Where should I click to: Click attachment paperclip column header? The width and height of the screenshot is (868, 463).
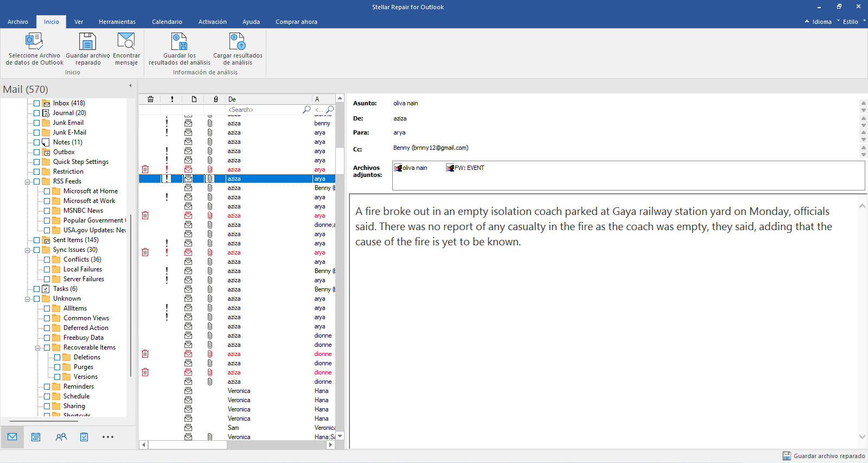coord(216,99)
